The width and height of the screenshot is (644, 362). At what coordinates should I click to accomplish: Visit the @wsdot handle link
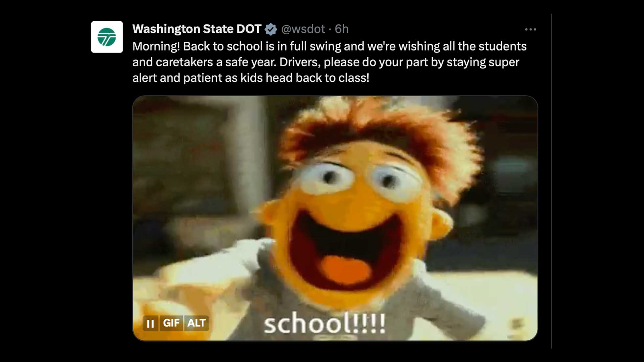303,29
